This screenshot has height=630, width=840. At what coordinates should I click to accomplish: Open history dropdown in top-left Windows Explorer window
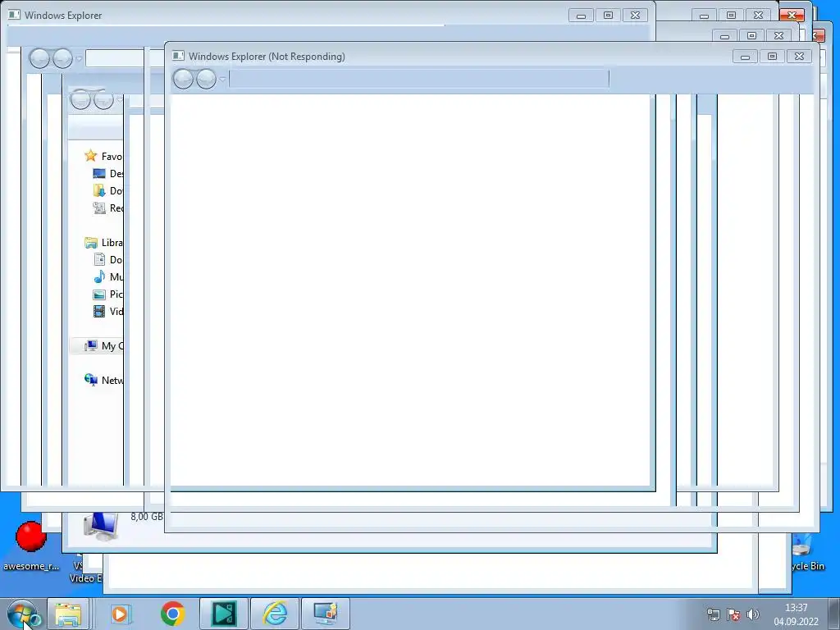pyautogui.click(x=79, y=58)
